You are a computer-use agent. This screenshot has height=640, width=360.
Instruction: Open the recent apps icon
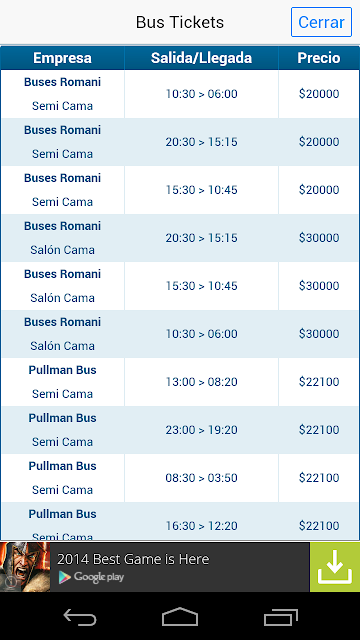280,616
